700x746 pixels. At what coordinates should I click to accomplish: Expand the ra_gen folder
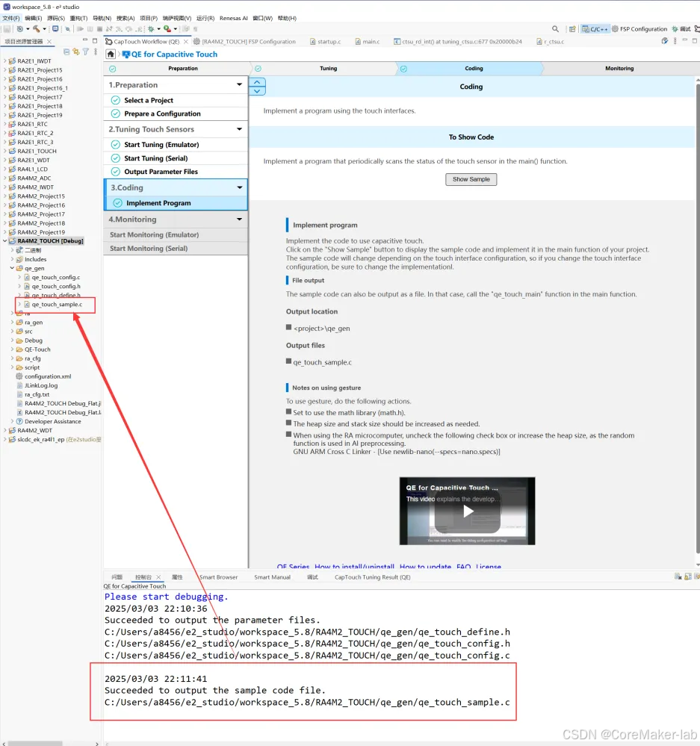tap(13, 323)
